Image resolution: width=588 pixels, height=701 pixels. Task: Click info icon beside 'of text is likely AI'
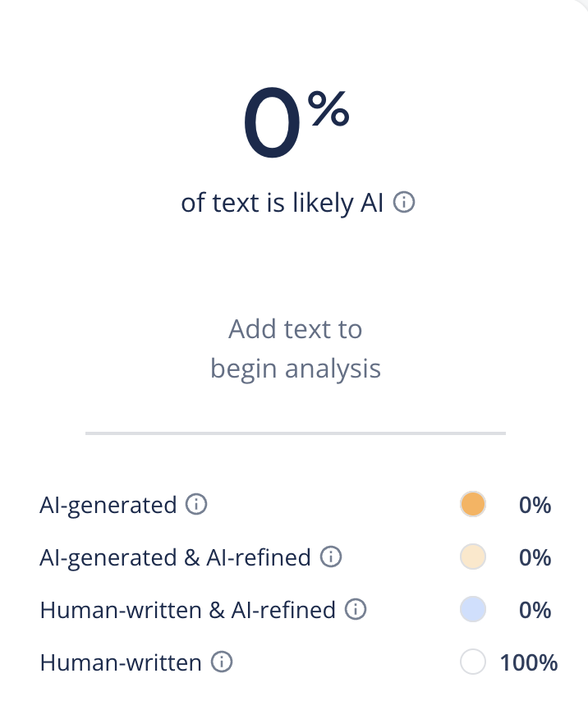coord(404,203)
